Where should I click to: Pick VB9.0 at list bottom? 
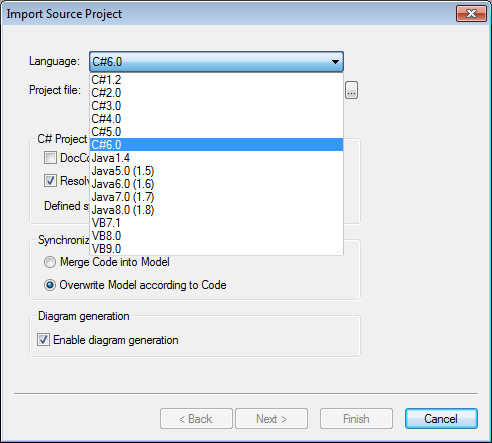pyautogui.click(x=216, y=249)
